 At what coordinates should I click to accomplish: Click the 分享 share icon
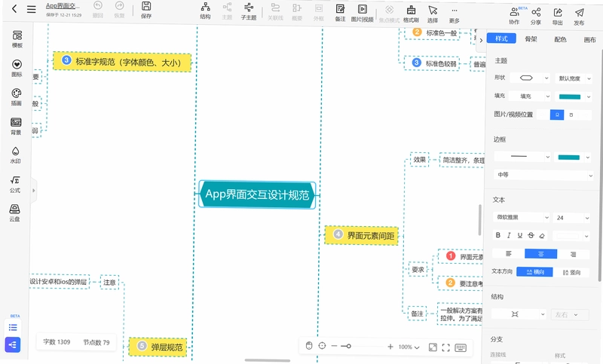[x=536, y=17]
